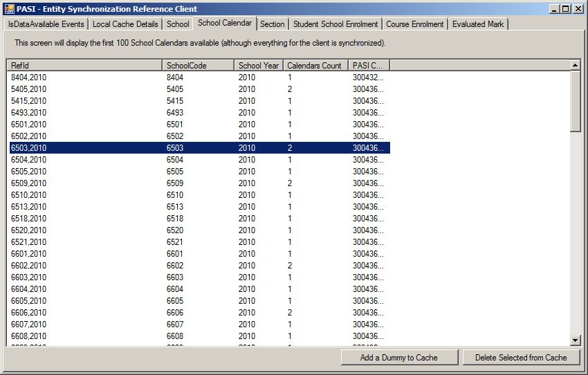Click Delete Selected from Cache button
588x375 pixels.
point(521,358)
